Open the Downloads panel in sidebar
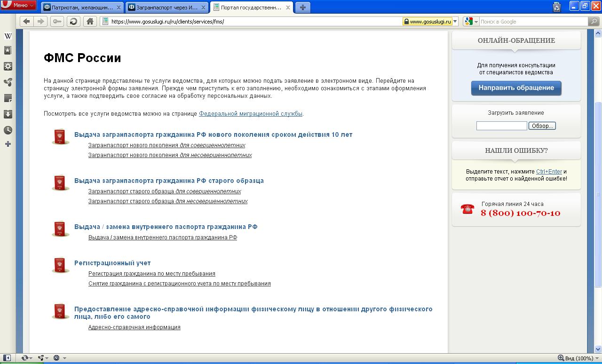 [x=8, y=114]
